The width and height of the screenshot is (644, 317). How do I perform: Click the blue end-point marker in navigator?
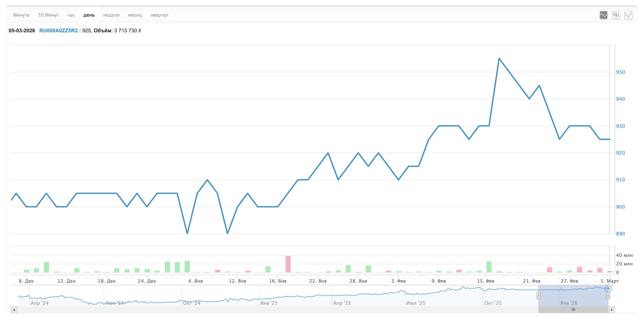[x=608, y=288]
